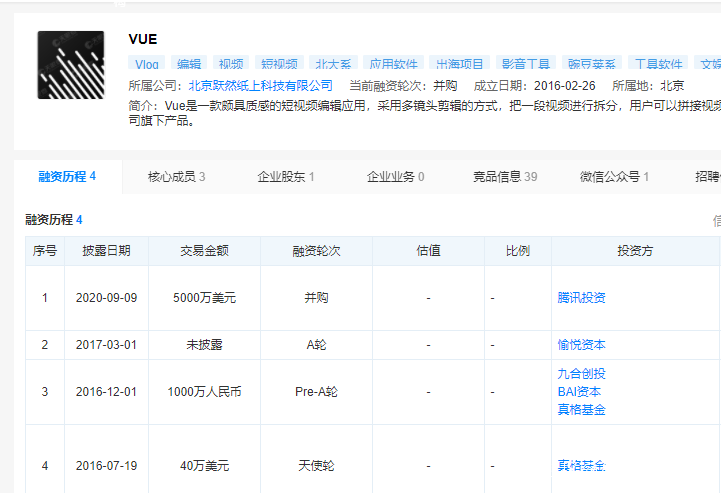The height and width of the screenshot is (493, 721).
Task: Switch to the 融资历程 tab
Action: point(67,177)
